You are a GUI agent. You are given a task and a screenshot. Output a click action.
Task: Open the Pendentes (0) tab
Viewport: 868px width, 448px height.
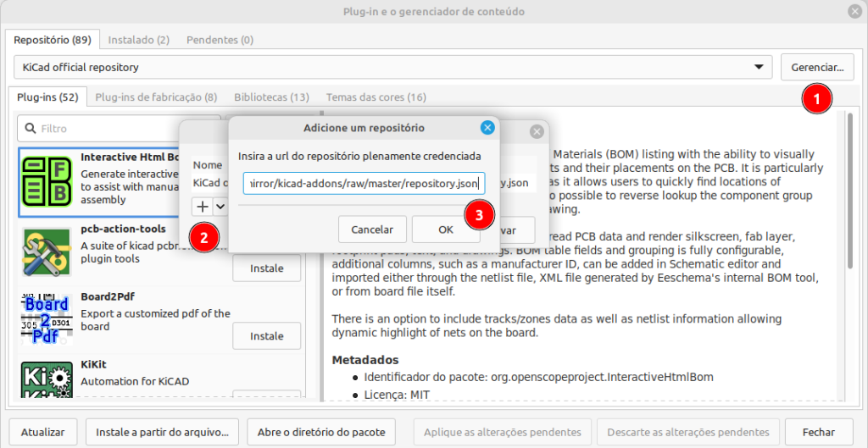point(220,40)
